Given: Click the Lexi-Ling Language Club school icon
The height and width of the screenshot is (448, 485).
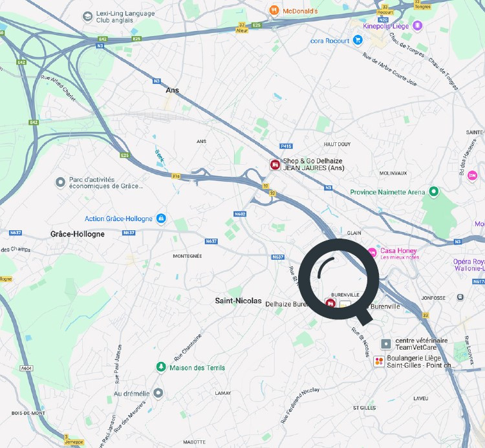Looking at the screenshot, I should click(x=87, y=16).
